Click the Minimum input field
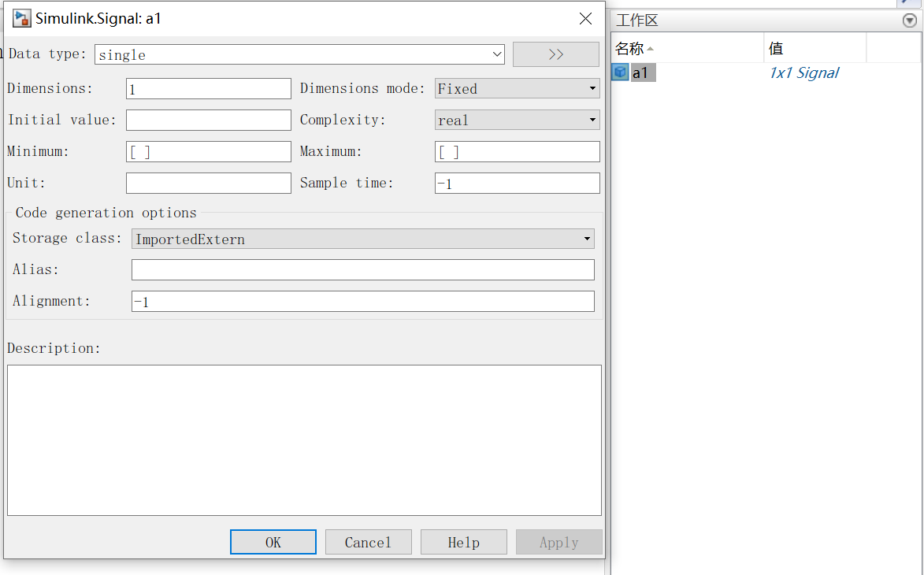This screenshot has width=924, height=575. (x=209, y=151)
